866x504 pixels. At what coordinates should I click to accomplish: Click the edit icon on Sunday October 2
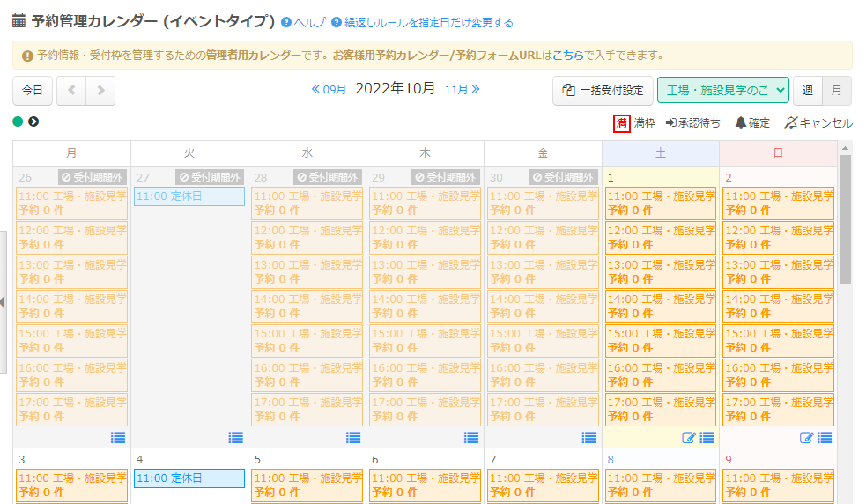(x=806, y=437)
